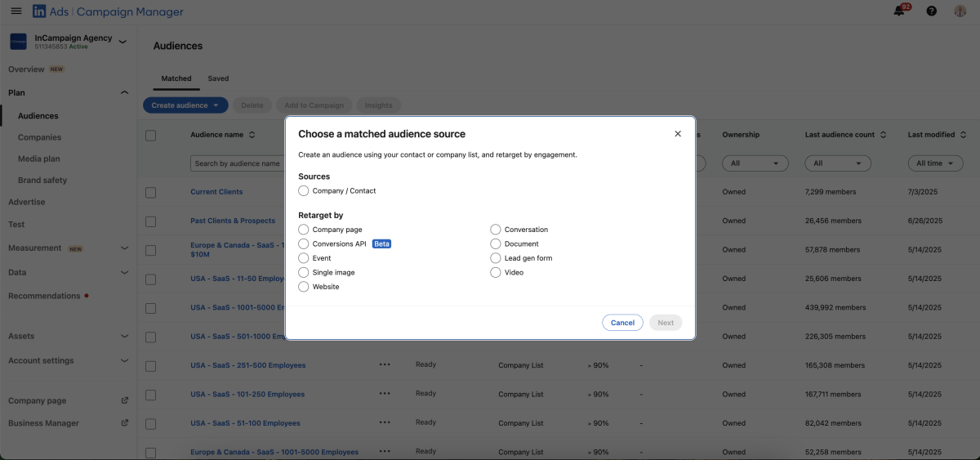Open the hamburger navigation menu

(x=16, y=11)
